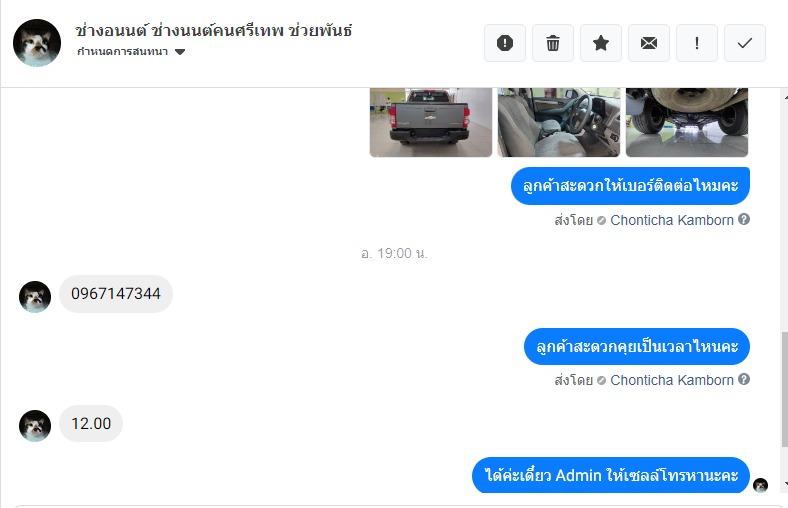The width and height of the screenshot is (788, 508).
Task: Click the scrollbar down arrow
Action: (x=784, y=484)
